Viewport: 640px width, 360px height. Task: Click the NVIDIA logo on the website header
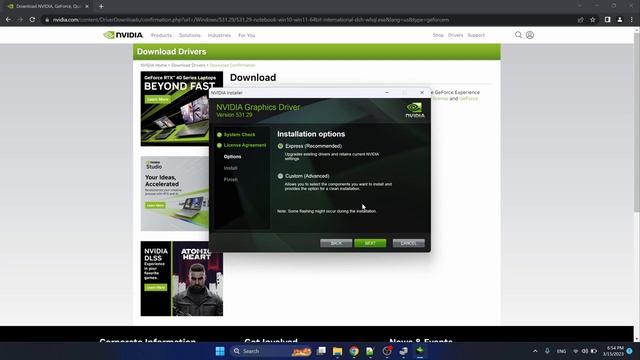click(123, 35)
